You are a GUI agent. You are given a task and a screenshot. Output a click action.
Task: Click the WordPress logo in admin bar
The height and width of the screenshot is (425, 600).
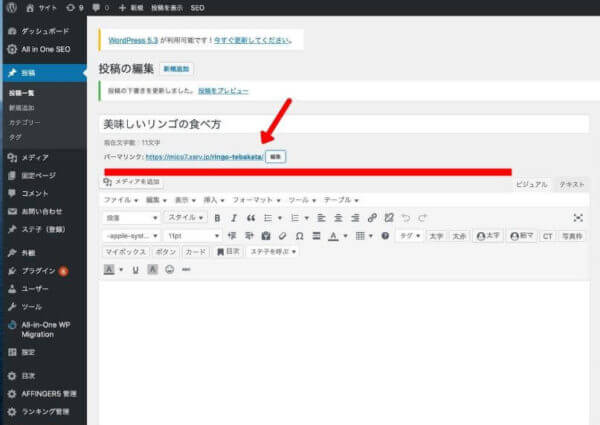(x=11, y=7)
